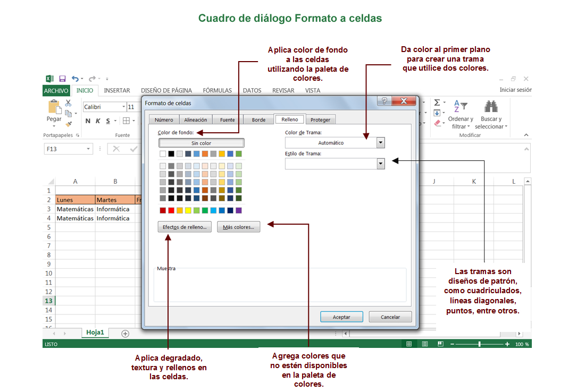585x392 pixels.
Task: Confirm with the Aceptar button
Action: pos(341,317)
